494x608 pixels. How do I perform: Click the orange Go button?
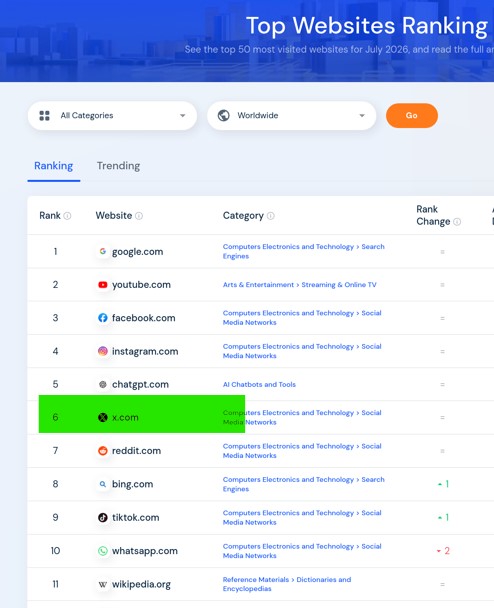(412, 116)
